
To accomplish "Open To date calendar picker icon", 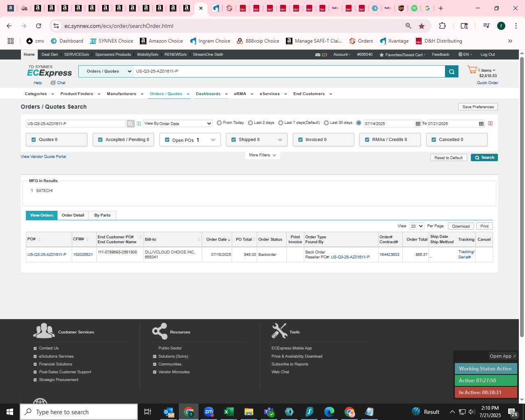I will [481, 123].
